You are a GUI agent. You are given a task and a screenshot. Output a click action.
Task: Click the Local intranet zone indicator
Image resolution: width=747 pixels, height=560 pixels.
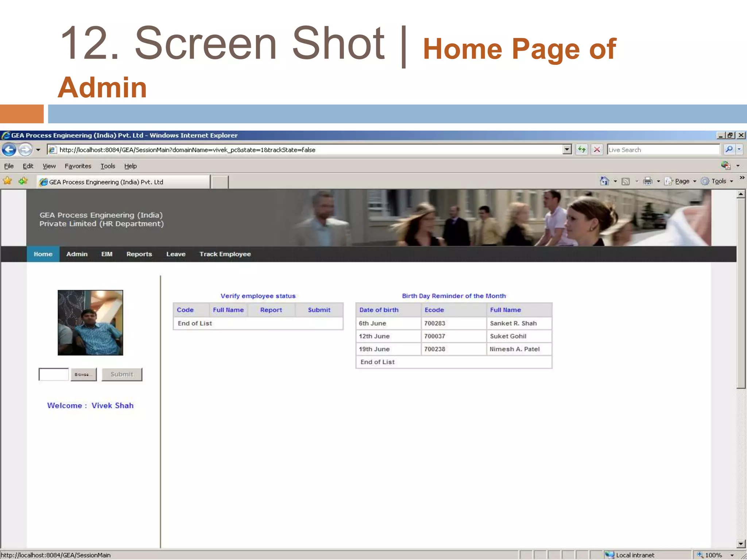pos(630,555)
